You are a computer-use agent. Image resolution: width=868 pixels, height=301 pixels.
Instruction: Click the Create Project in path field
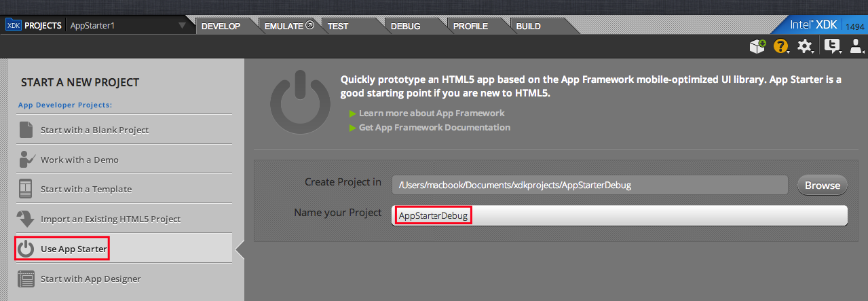590,185
